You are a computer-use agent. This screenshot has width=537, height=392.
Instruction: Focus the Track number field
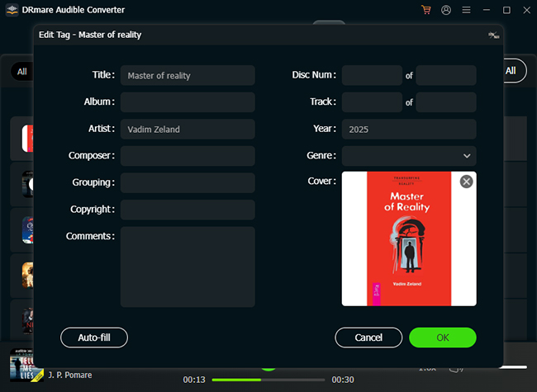point(372,102)
